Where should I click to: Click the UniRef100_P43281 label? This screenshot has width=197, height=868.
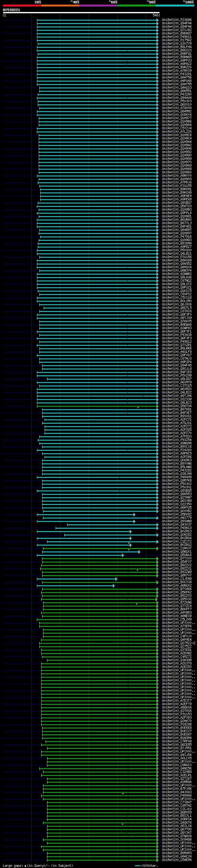(177, 74)
